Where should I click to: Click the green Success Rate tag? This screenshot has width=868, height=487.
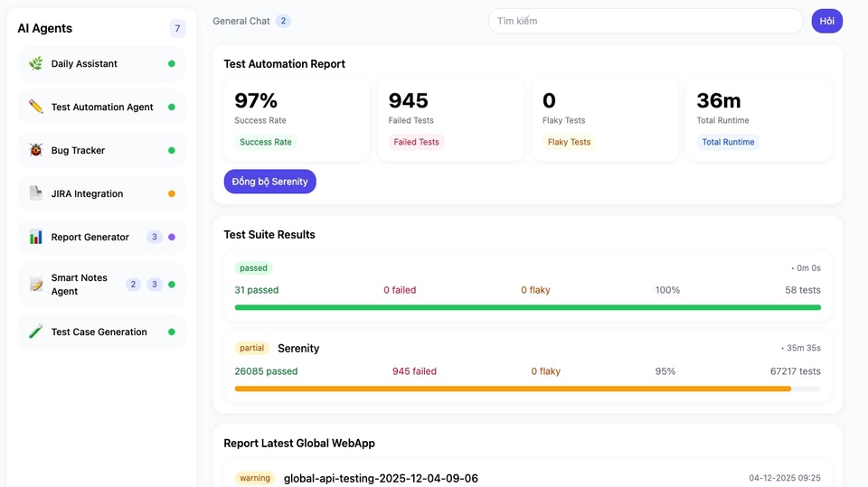(266, 142)
